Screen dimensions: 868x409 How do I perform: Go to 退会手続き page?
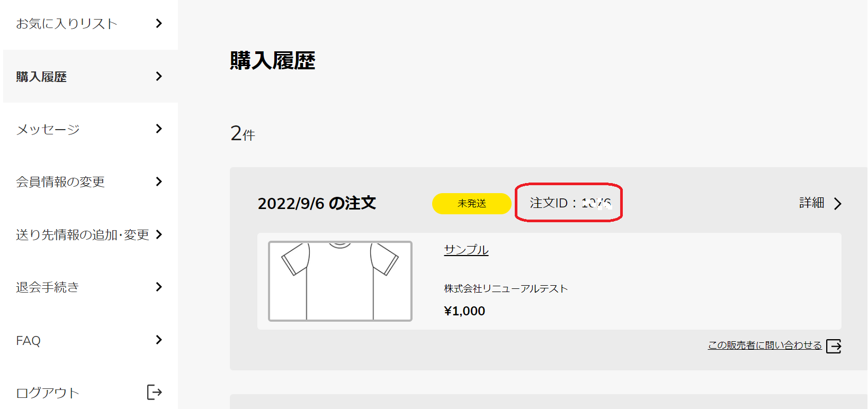(48, 287)
